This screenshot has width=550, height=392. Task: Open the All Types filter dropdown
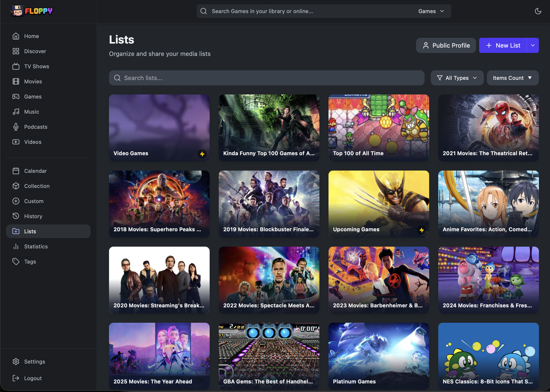pyautogui.click(x=457, y=78)
